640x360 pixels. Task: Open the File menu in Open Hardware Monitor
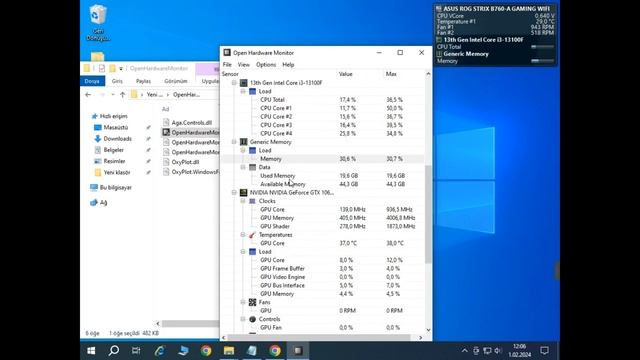(x=227, y=64)
